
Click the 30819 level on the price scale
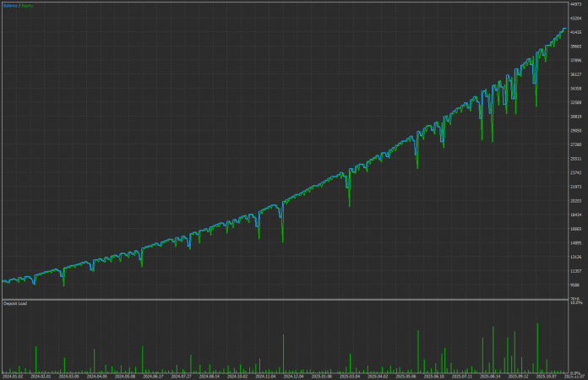coord(576,117)
